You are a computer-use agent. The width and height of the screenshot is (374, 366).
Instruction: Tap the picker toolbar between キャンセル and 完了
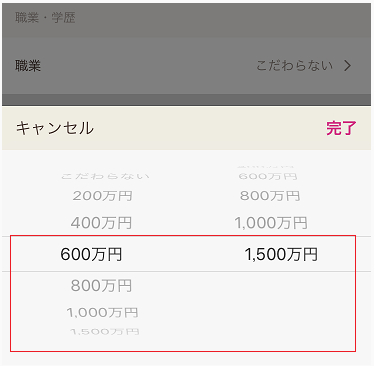coord(210,128)
